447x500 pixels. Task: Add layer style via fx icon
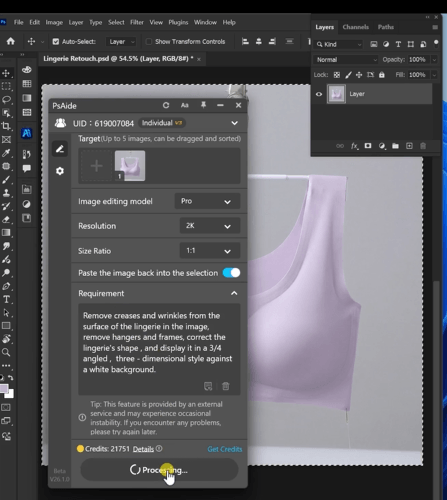click(354, 146)
